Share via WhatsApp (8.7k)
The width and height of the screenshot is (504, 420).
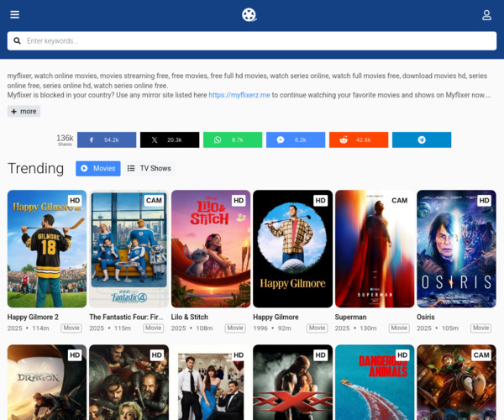coord(233,139)
